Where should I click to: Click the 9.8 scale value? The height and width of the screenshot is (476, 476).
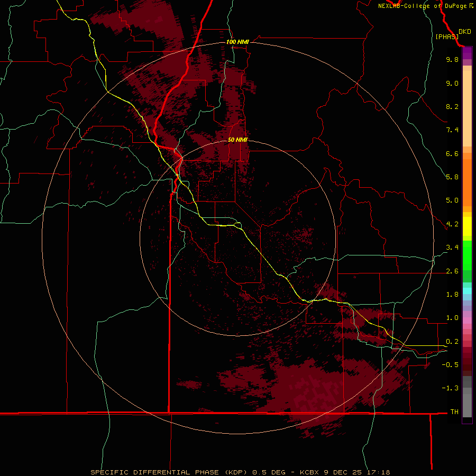pyautogui.click(x=452, y=59)
